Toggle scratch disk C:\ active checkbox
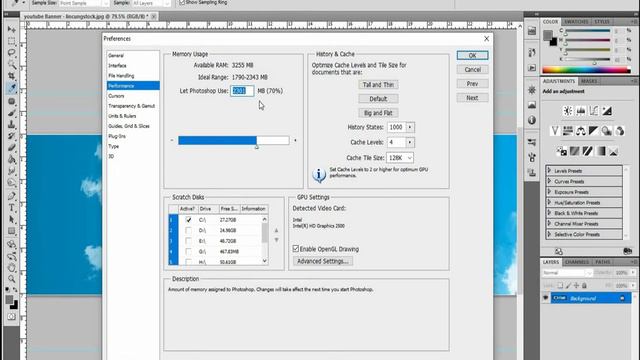 tap(188, 220)
